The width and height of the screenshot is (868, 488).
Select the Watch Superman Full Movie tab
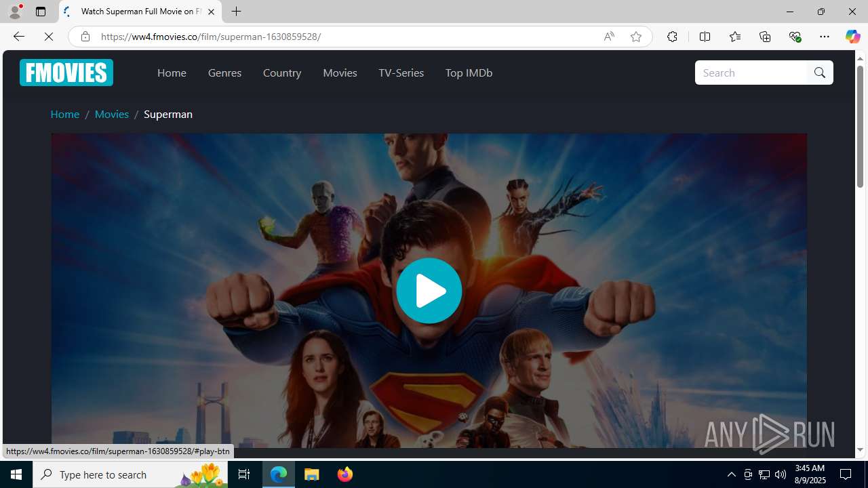(x=141, y=12)
